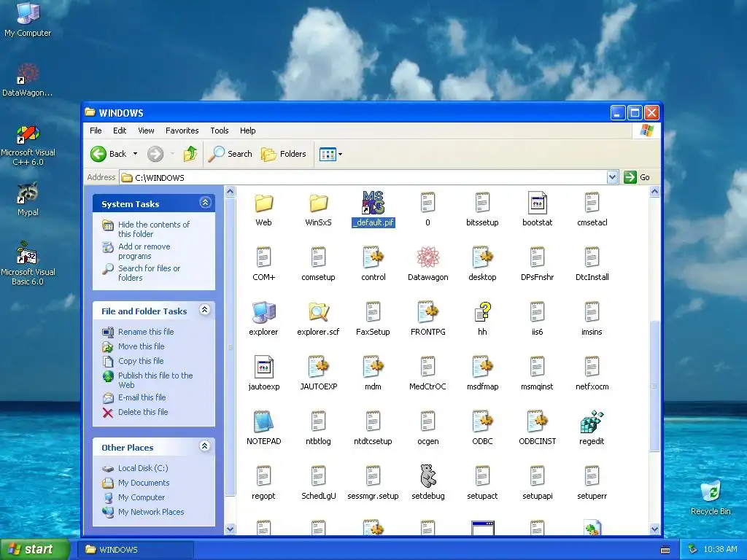
Task: Select the setdebug teddy bear icon
Action: pyautogui.click(x=427, y=482)
